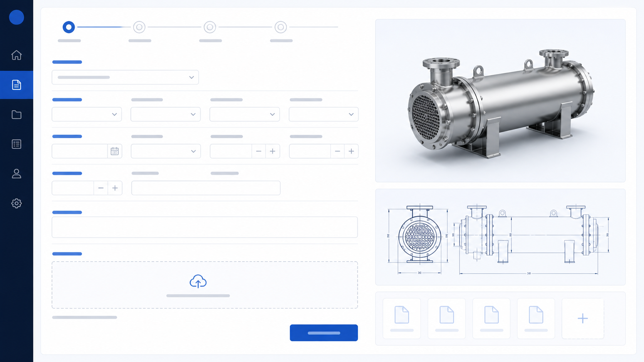
Task: Open second dropdown in the four-dropdown row
Action: point(166,114)
